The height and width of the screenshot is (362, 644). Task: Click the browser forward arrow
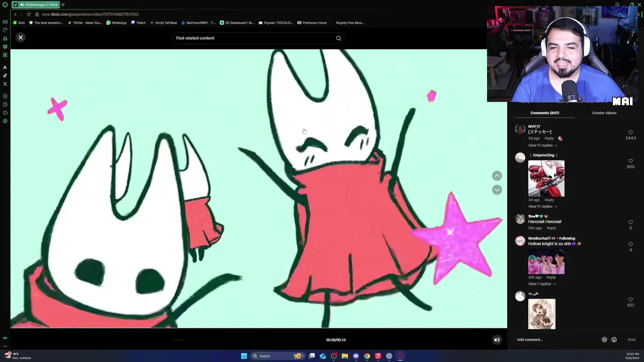[x=22, y=14]
